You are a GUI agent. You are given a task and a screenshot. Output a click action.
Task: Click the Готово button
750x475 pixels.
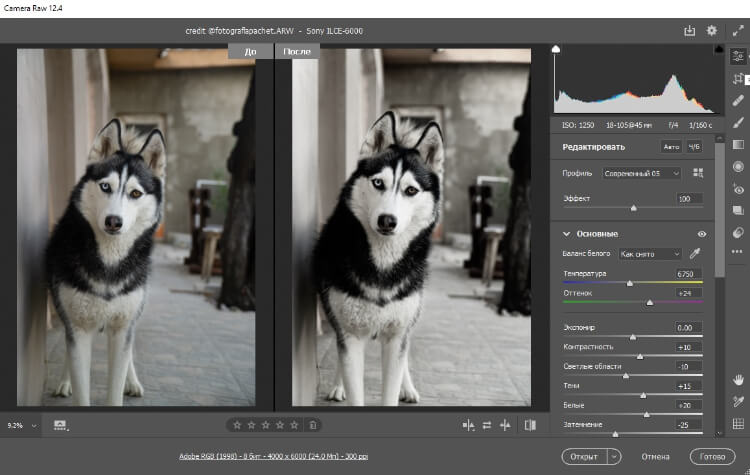pos(713,456)
